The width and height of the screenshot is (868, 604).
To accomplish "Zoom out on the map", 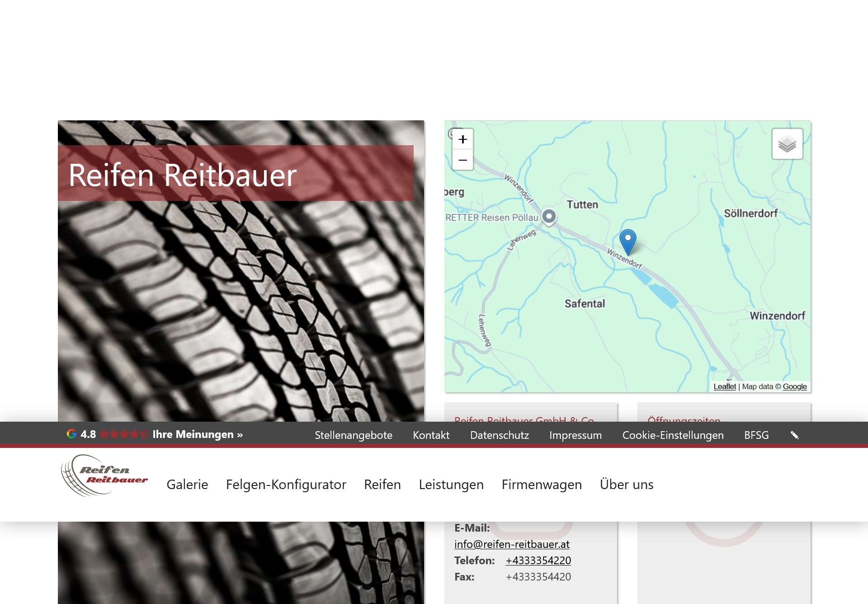I will pos(462,160).
